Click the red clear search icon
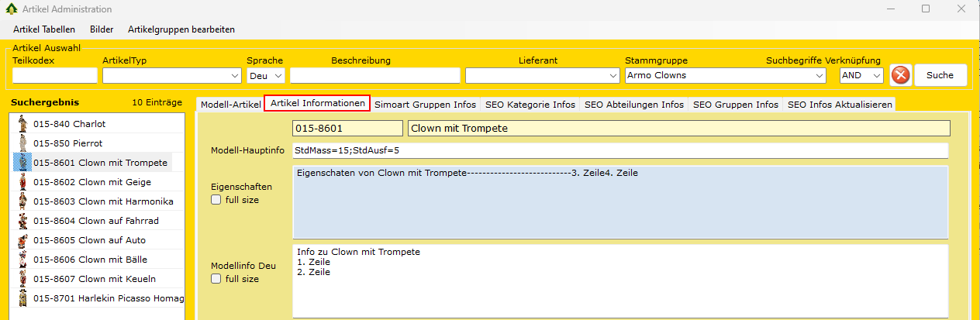Viewport: 980px width, 320px height. point(900,75)
